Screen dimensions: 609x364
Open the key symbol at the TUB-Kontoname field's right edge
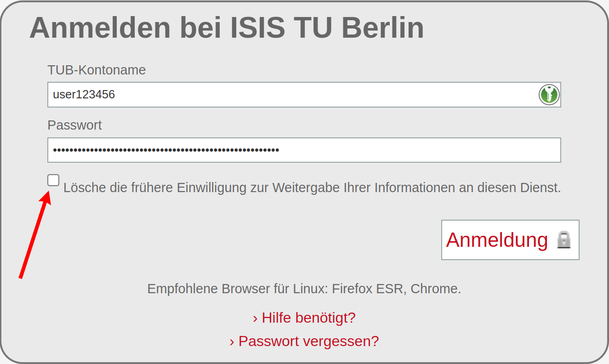[549, 95]
